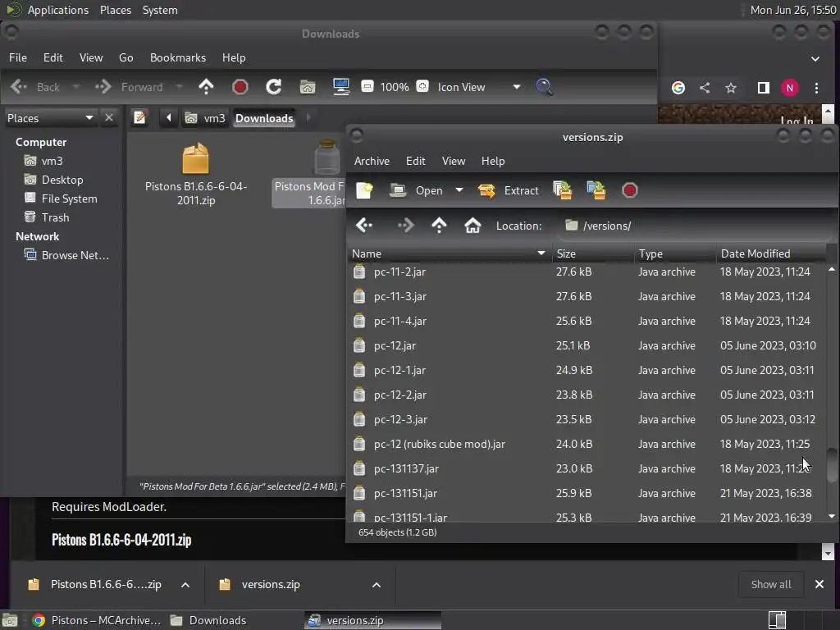Select pc-12-3.jar in the archive list
Viewport: 840px width, 630px height.
tap(587, 419)
